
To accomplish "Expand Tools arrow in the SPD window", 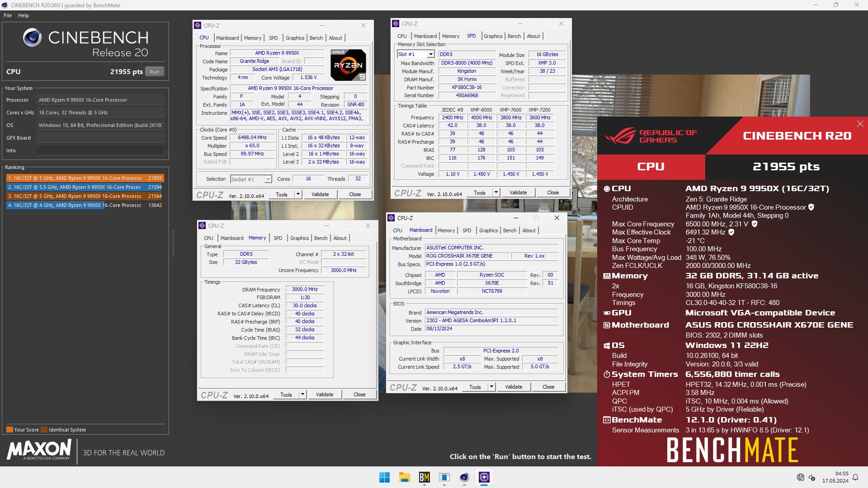I will tap(496, 192).
